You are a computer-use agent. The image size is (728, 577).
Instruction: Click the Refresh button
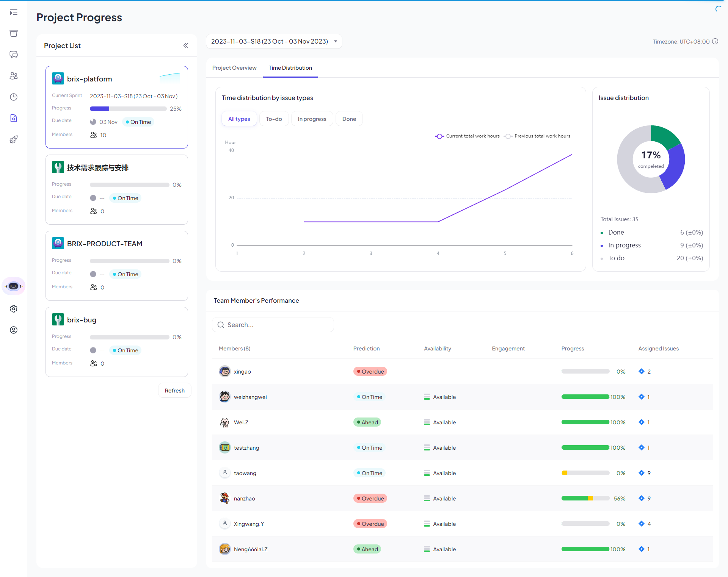[175, 391]
